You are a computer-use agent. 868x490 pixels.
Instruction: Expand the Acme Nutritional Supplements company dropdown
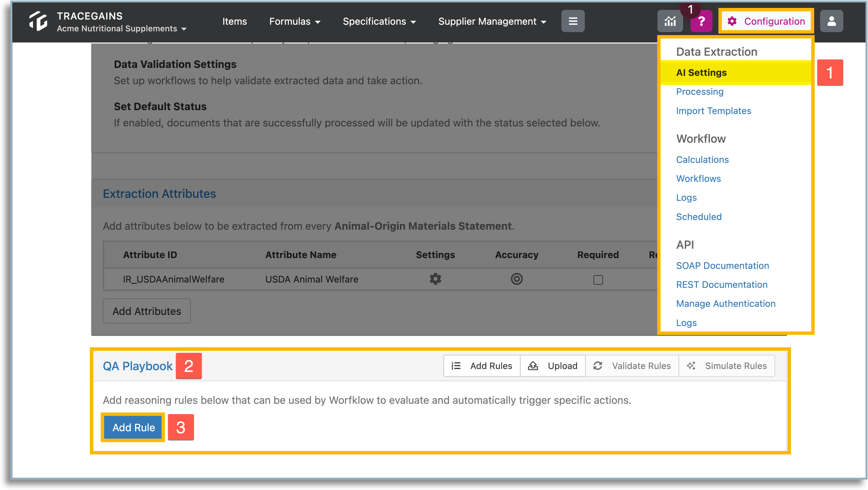[122, 29]
